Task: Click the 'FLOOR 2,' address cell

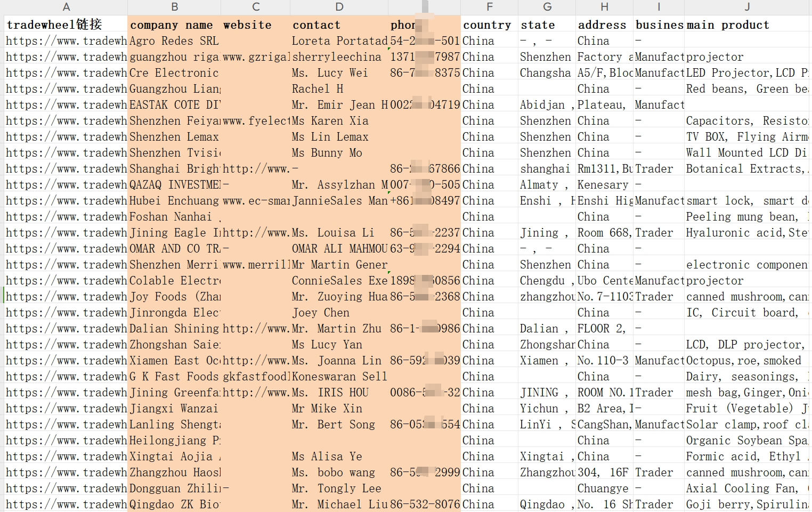Action: point(604,328)
